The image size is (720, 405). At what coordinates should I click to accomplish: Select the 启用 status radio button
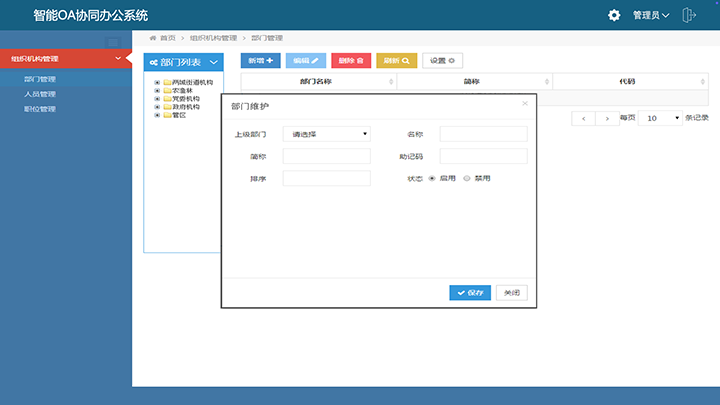(432, 178)
